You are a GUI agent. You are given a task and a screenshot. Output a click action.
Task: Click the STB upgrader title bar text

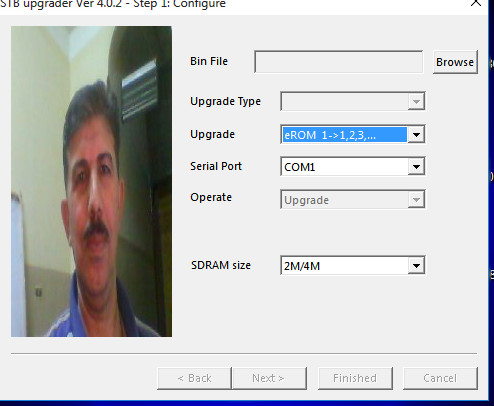point(113,4)
